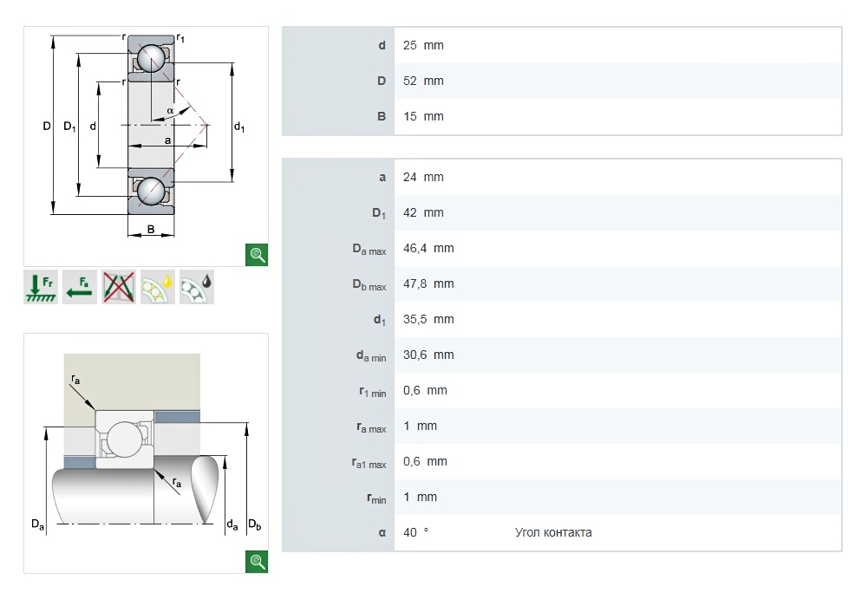Click the black-drop oil lubrication icon

[197, 287]
